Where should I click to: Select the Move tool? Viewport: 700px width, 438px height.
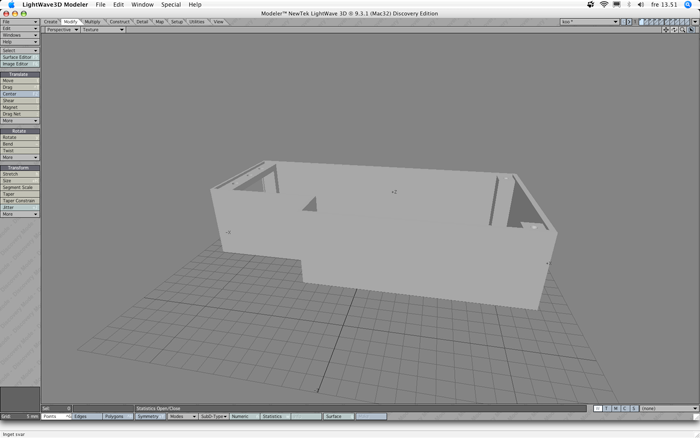20,81
